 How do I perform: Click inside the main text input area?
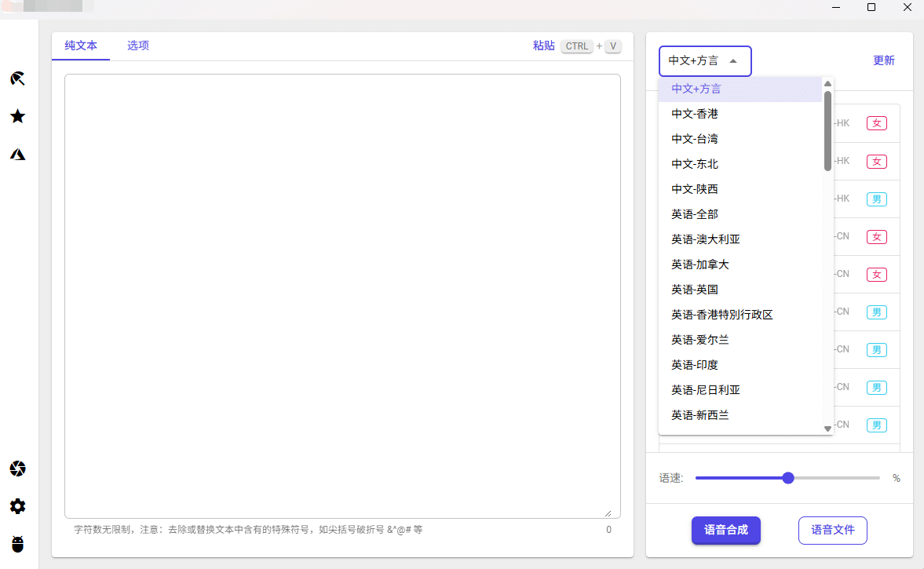coord(342,296)
